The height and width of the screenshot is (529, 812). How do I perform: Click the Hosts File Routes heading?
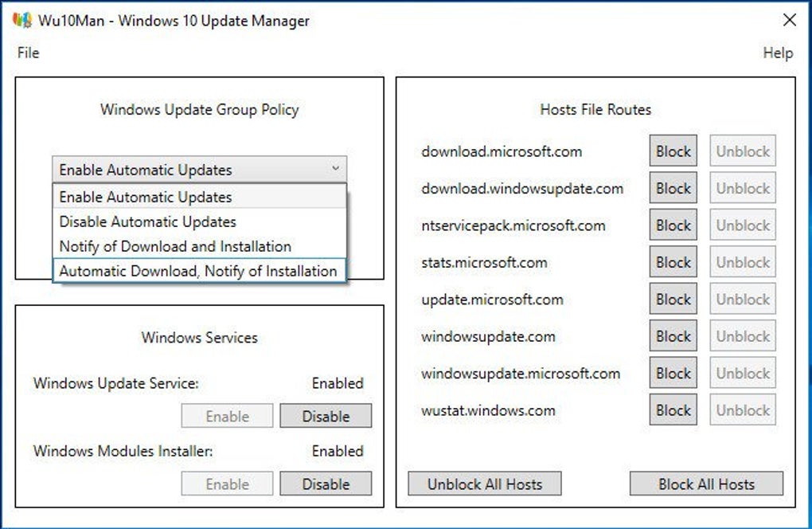tap(595, 109)
